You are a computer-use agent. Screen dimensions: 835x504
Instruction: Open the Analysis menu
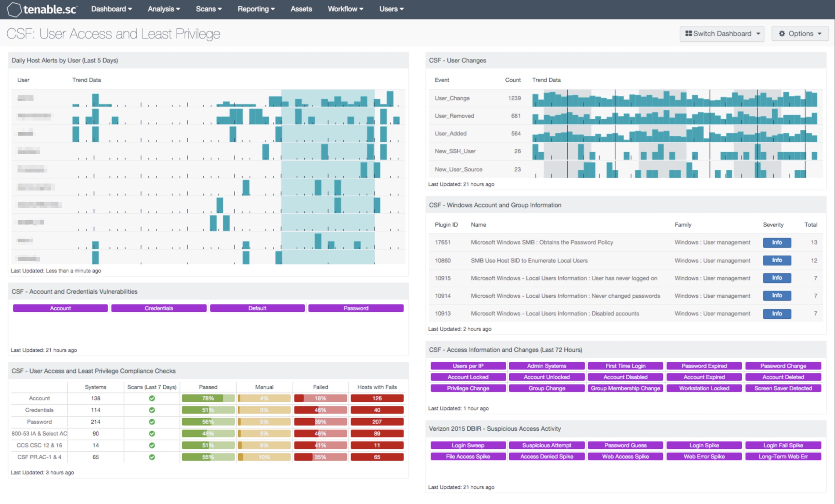[x=164, y=9]
